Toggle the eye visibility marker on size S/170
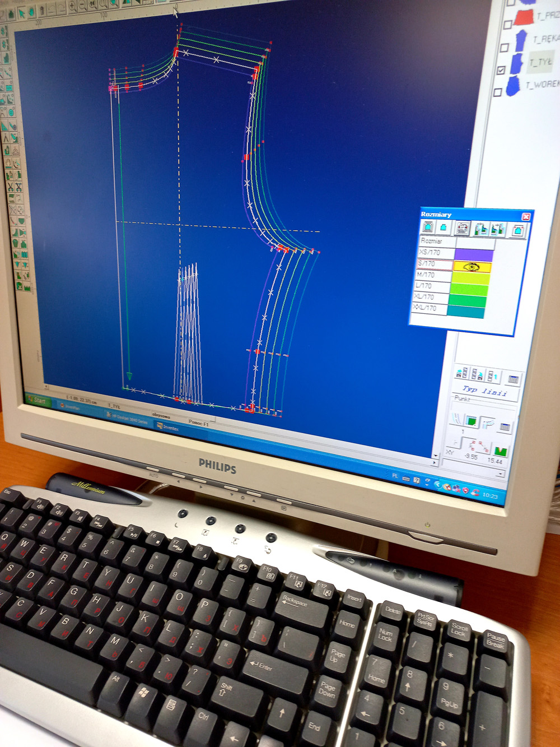This screenshot has height=747, width=560. click(x=472, y=266)
